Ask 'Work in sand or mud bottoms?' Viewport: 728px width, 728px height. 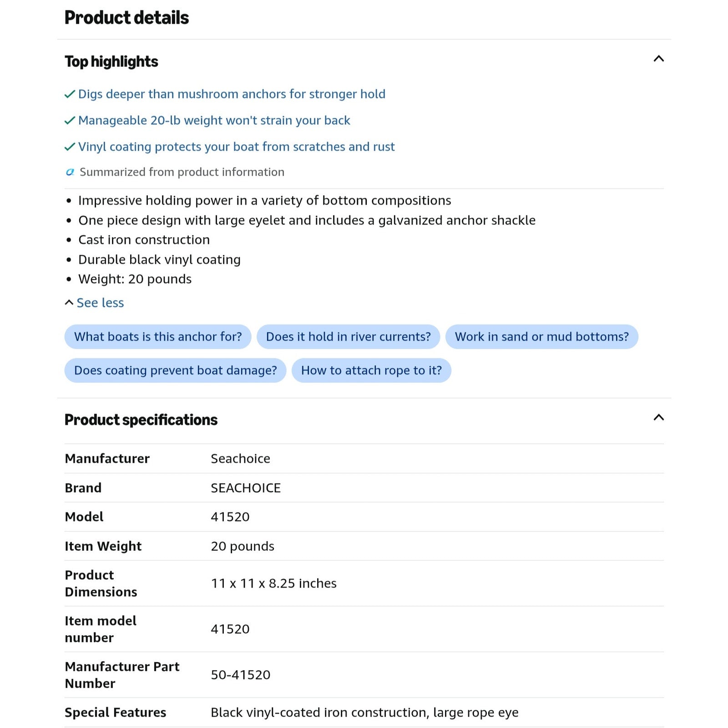[541, 337]
